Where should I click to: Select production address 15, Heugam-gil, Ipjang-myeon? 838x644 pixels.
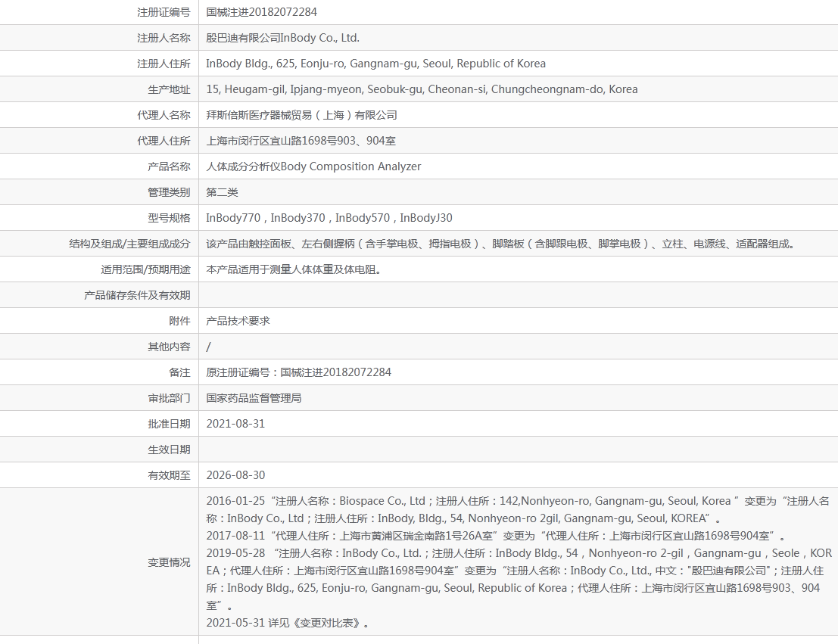pos(422,89)
